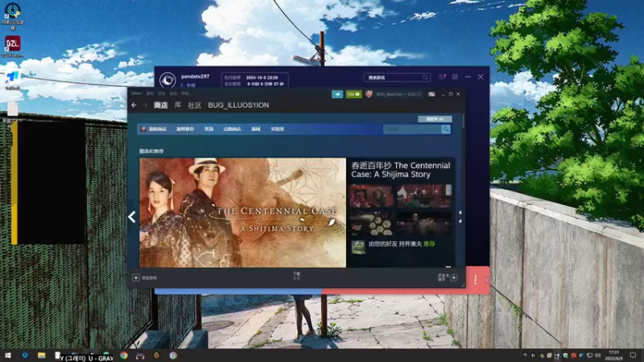The image size is (644, 362).
Task: Switch to Steam Big Picture mode icon
Action: coord(431,94)
